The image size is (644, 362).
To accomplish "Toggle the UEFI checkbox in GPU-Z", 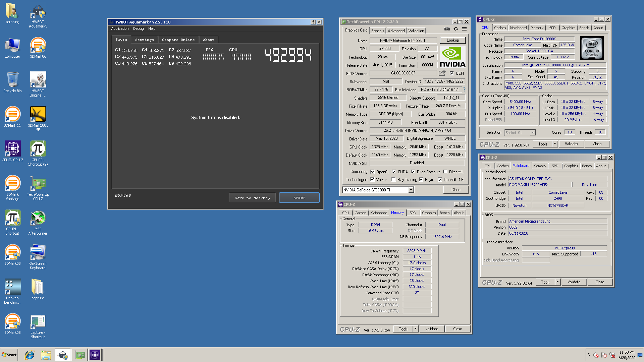I will coord(452,73).
